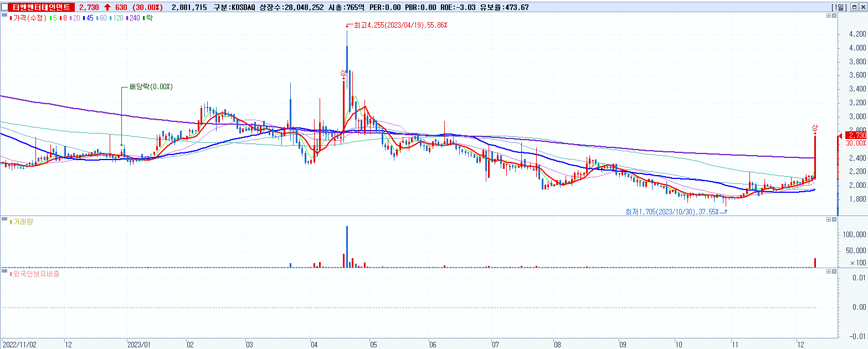Viewport: 868px width, 349px height.
Task: Click the 50,000 volume axis label
Action: point(856,252)
